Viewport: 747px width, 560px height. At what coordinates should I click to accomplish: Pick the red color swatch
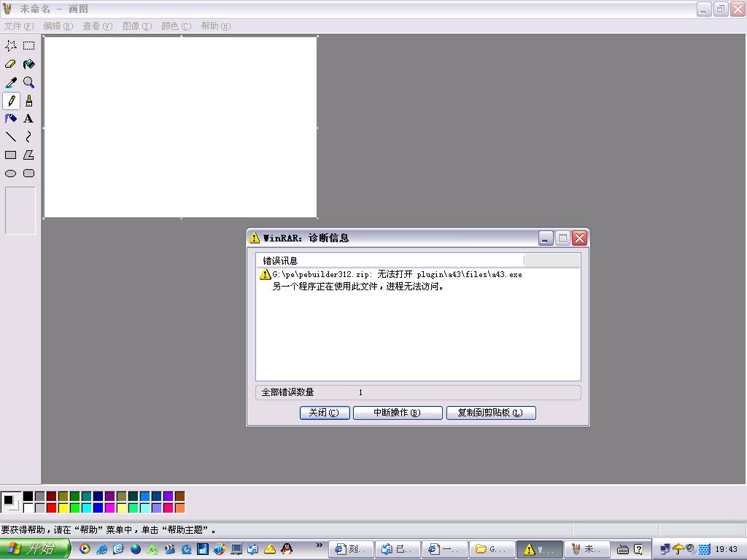point(52,507)
